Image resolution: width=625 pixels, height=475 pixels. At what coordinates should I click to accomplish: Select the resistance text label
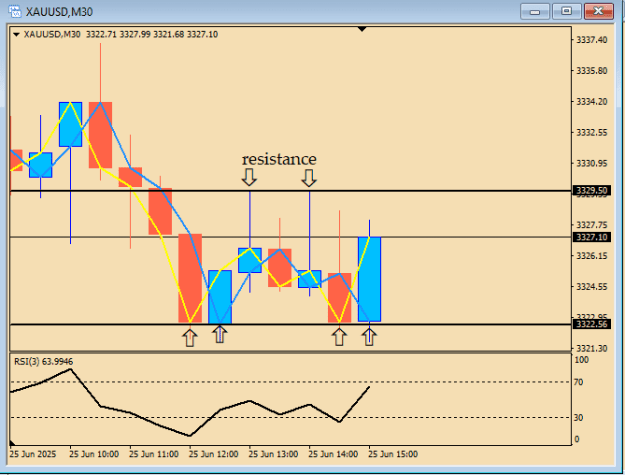coord(279,159)
